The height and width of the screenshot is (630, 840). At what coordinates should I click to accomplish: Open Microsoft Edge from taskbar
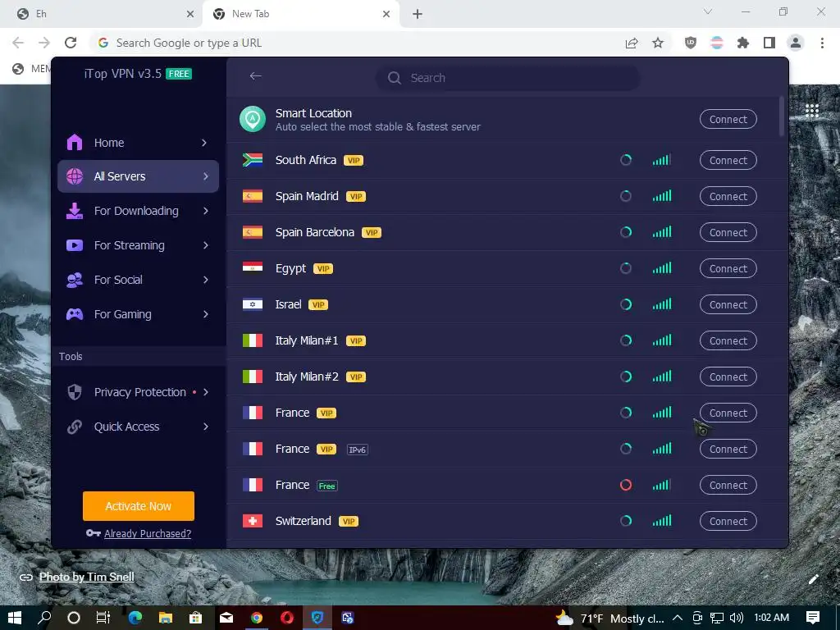pyautogui.click(x=135, y=618)
